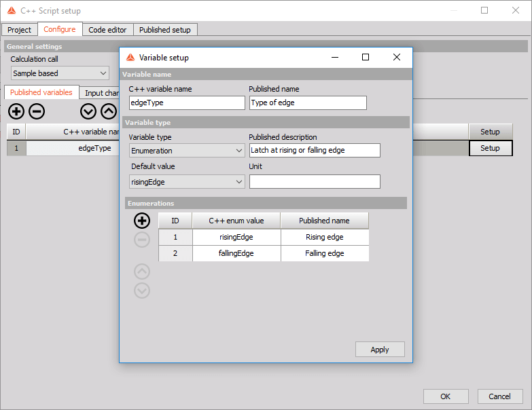
Task: Open the Calculation call Sample based dropdown
Action: click(x=60, y=73)
